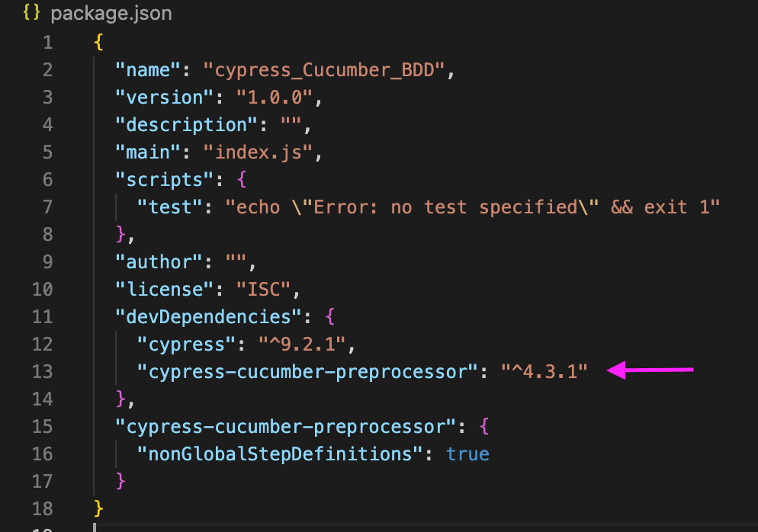Click the "scripts" property key
Image resolution: width=758 pixels, height=532 pixels.
point(162,179)
